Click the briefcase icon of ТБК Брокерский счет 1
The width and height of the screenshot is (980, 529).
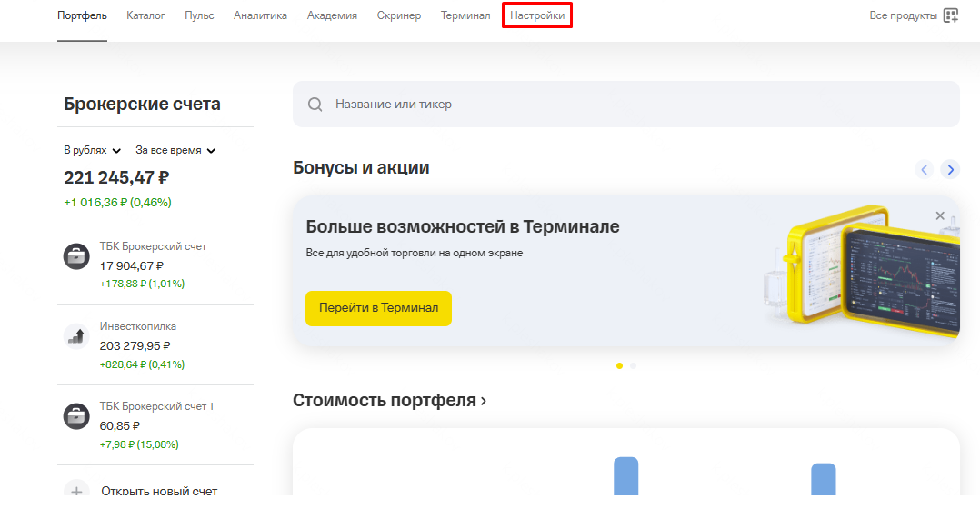(x=76, y=416)
